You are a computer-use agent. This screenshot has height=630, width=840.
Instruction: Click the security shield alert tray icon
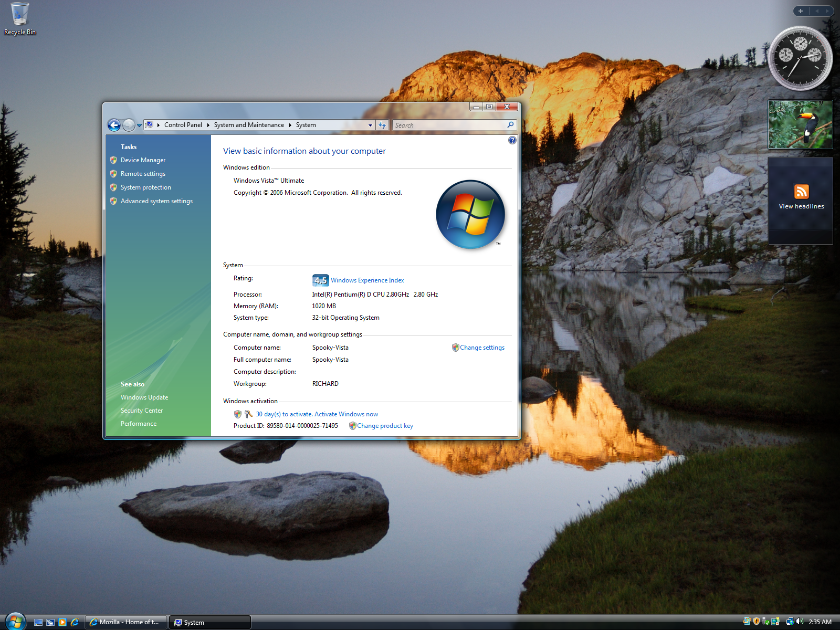[757, 622]
